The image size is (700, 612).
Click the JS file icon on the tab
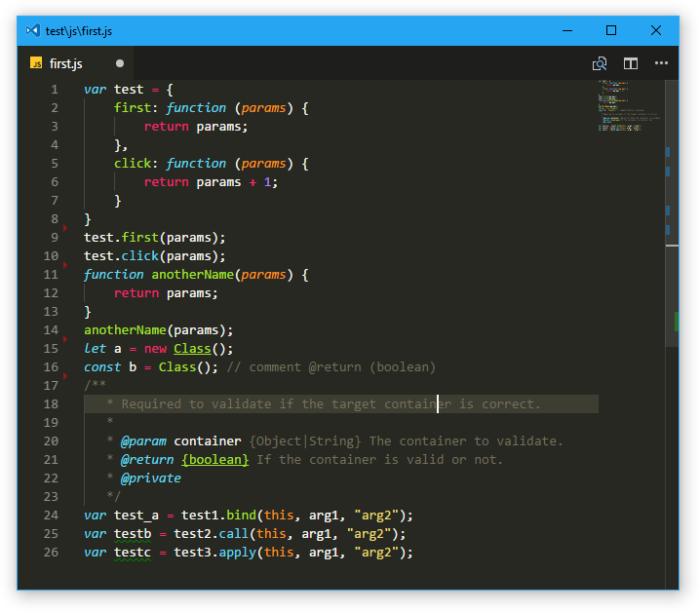click(x=36, y=63)
